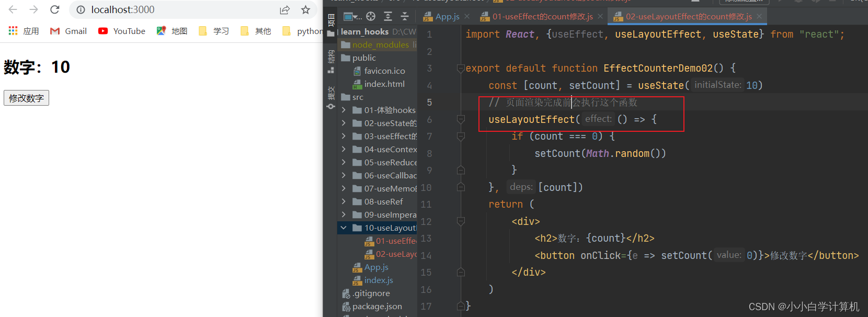
Task: Fold the function at line 3
Action: [x=461, y=68]
